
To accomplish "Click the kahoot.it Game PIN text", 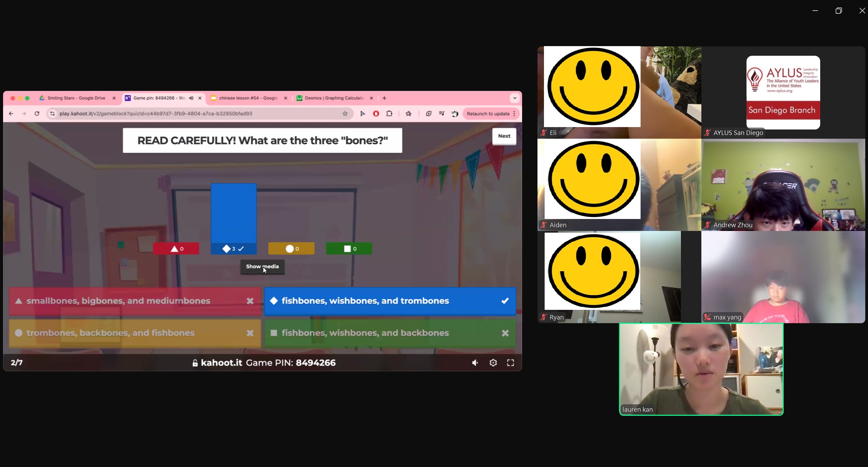I will pos(264,363).
